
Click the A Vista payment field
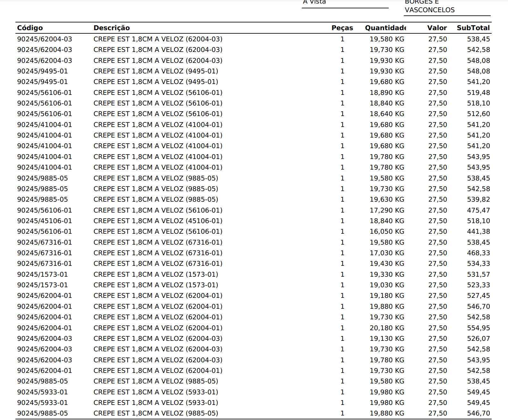tap(314, 2)
